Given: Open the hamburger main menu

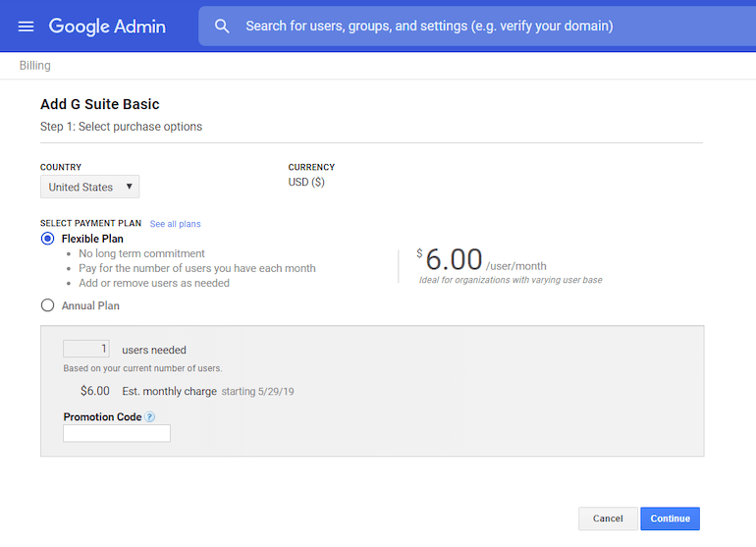Looking at the screenshot, I should coord(26,27).
